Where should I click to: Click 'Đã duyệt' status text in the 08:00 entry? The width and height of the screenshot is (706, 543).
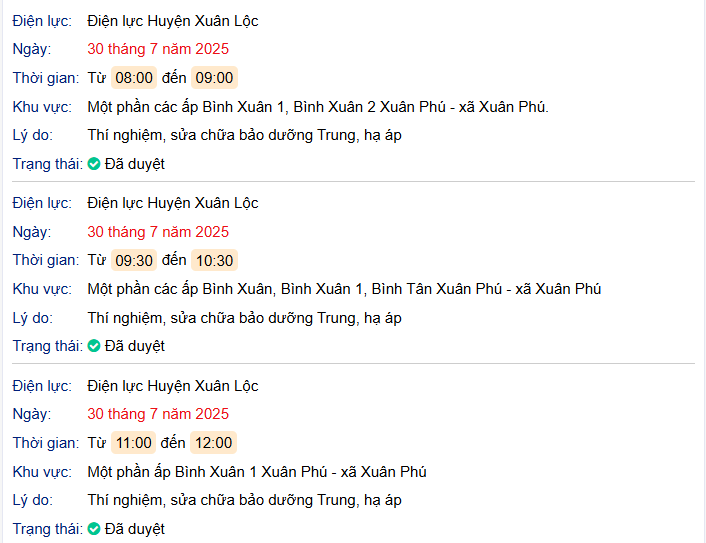click(134, 164)
